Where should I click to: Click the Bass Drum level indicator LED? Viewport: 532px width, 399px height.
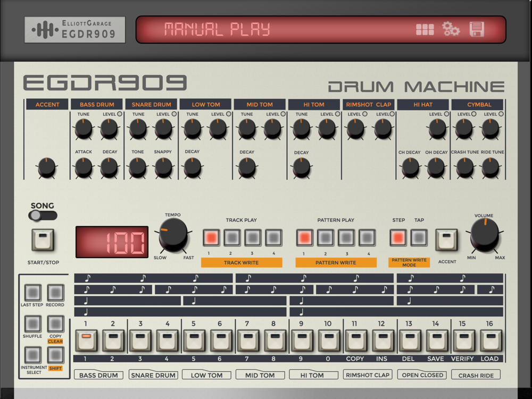click(120, 114)
